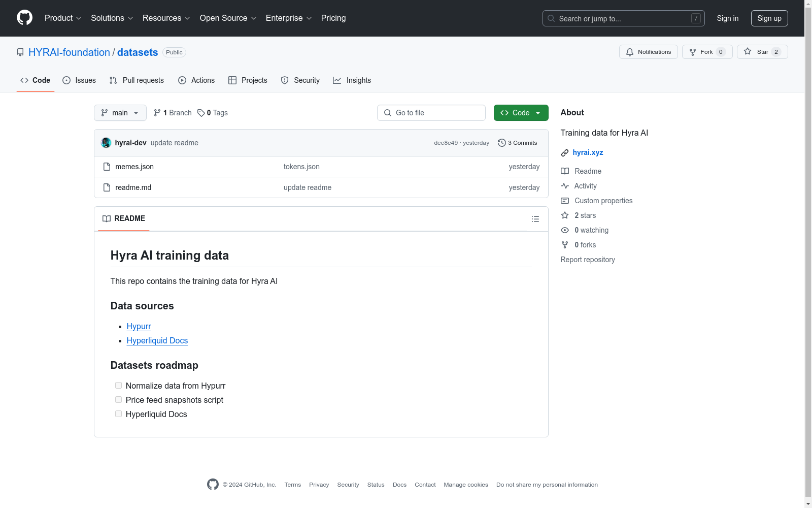Open the datasets repository name link
The width and height of the screenshot is (812, 508).
(138, 52)
